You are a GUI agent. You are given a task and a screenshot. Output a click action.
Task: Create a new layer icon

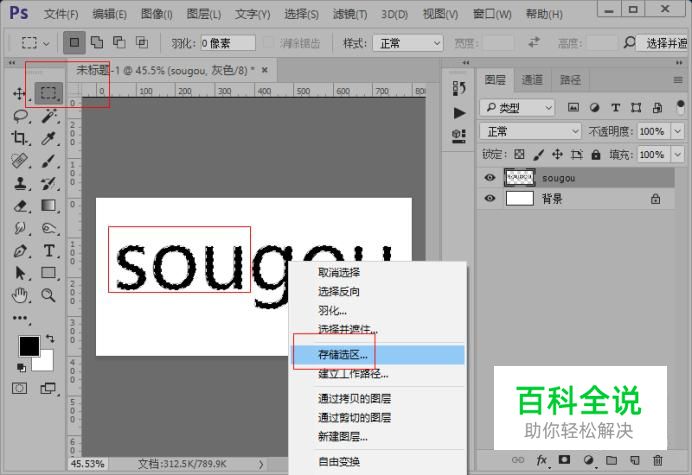click(635, 460)
